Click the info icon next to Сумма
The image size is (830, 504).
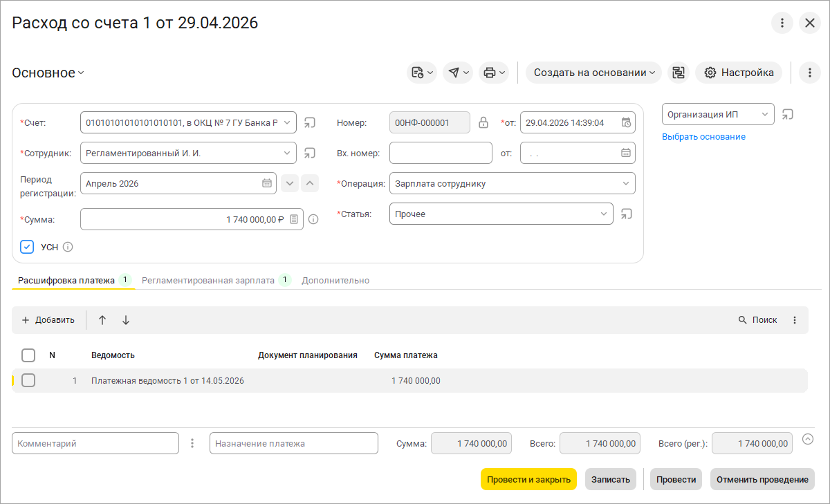coord(313,219)
